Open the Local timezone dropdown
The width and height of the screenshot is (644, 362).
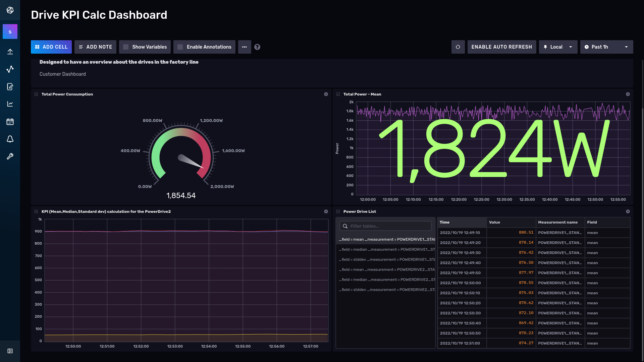[x=558, y=47]
